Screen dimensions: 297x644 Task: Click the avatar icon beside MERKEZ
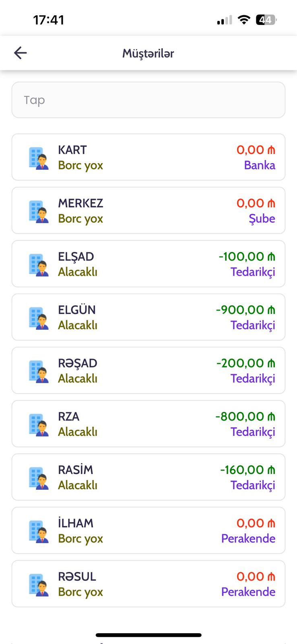click(x=39, y=211)
